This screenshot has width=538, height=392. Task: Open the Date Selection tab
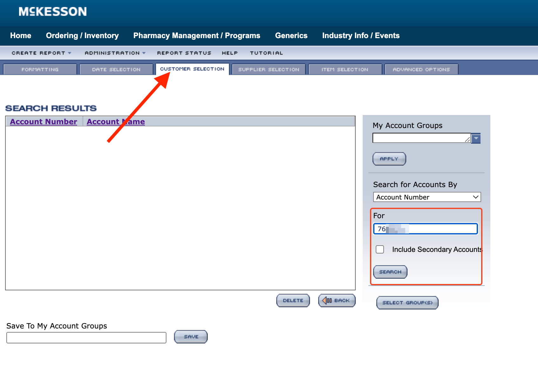click(x=116, y=69)
